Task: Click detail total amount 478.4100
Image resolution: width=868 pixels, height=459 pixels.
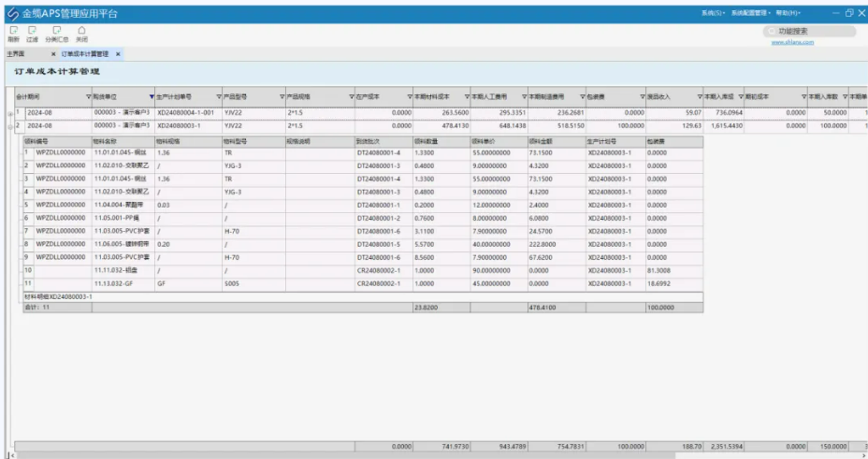Action: coord(557,308)
